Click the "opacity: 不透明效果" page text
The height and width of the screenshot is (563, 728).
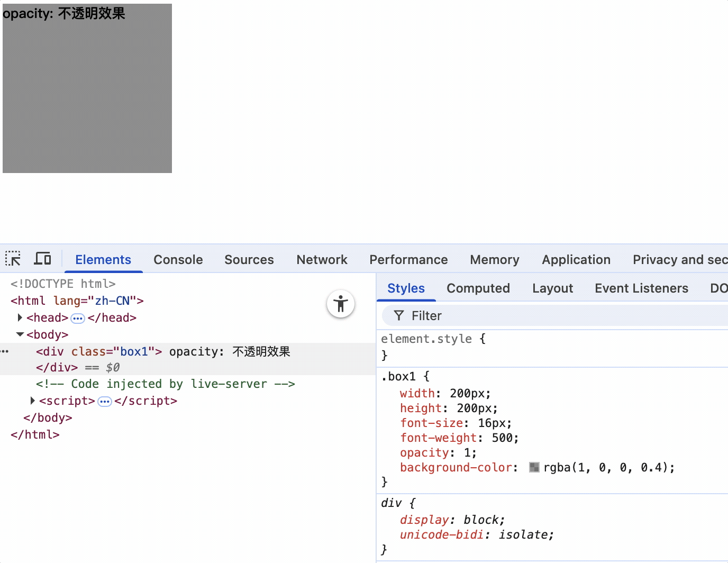coord(64,14)
